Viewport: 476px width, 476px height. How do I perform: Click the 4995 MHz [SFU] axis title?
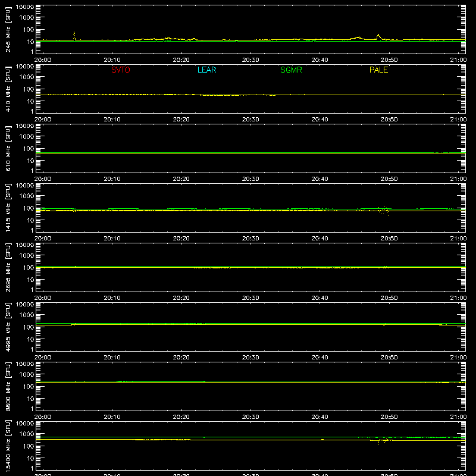tap(8, 327)
